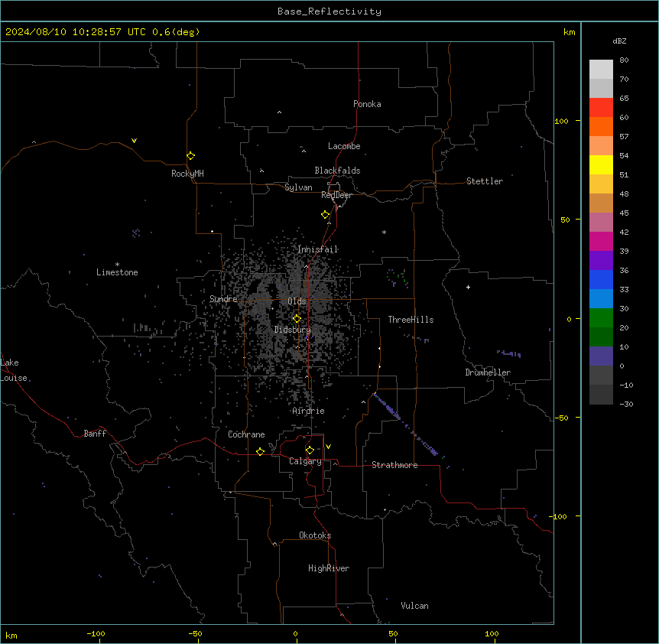Click the white plus marker north of Drumheller

(x=468, y=287)
